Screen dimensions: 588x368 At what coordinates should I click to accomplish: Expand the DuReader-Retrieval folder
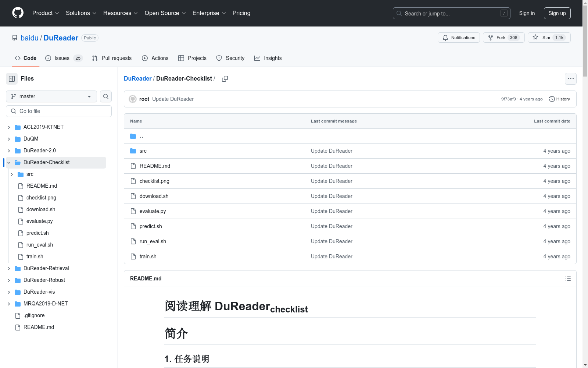(9, 268)
